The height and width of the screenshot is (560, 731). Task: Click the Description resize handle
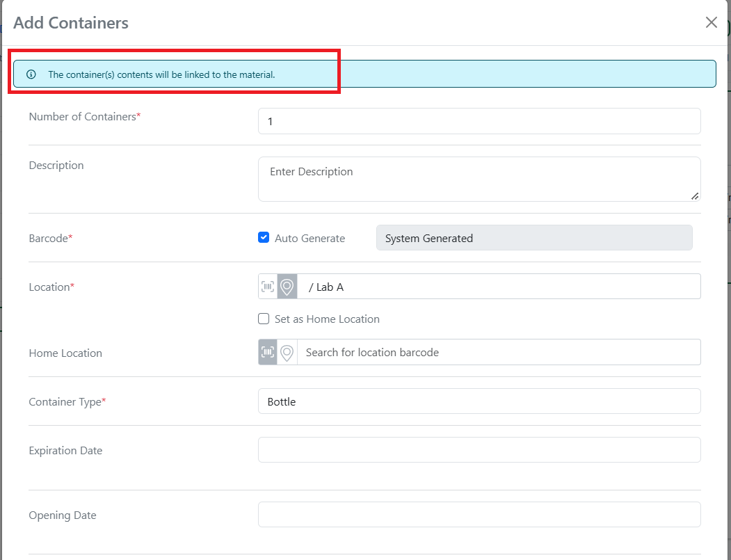pos(695,196)
